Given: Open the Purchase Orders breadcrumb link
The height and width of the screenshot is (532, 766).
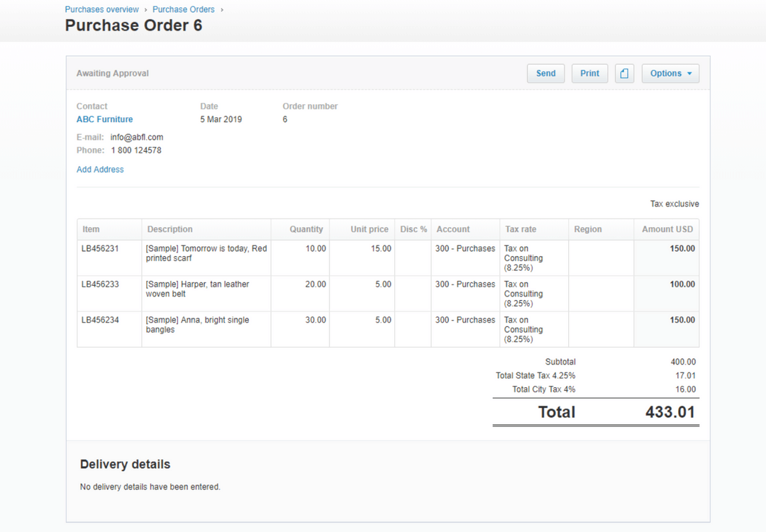Looking at the screenshot, I should coord(183,9).
